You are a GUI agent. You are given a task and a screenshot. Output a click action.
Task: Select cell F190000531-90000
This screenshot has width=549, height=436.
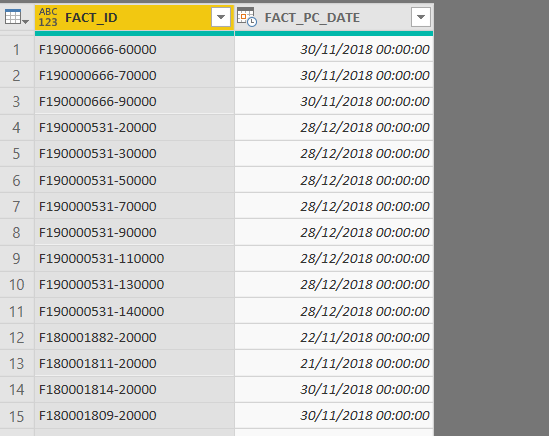(134, 232)
